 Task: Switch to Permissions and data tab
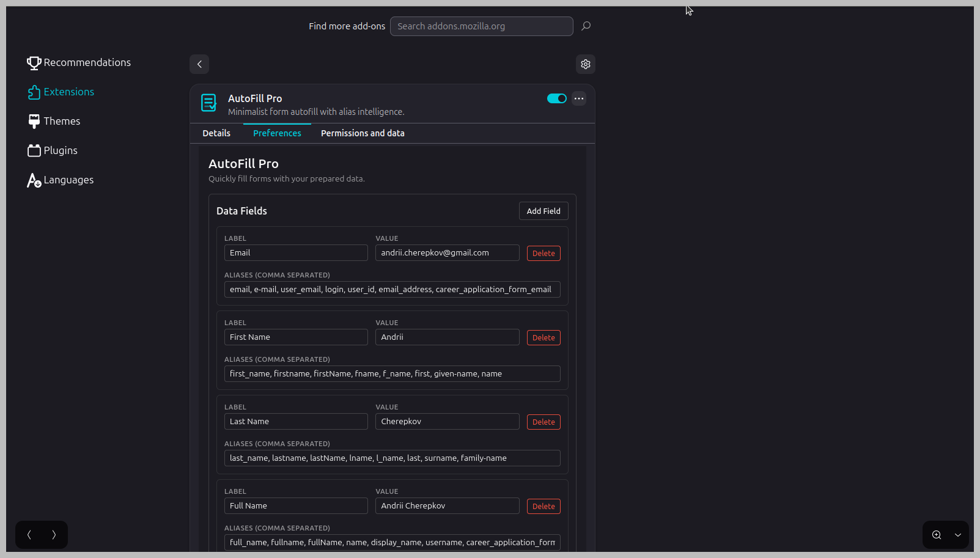pos(363,133)
